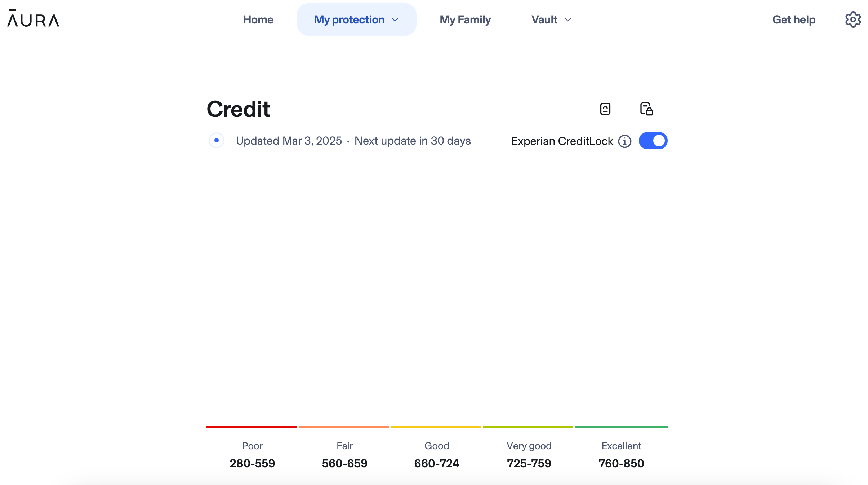Select the orange Fair score range bar
Viewport: 868px width, 485px height.
tap(344, 427)
